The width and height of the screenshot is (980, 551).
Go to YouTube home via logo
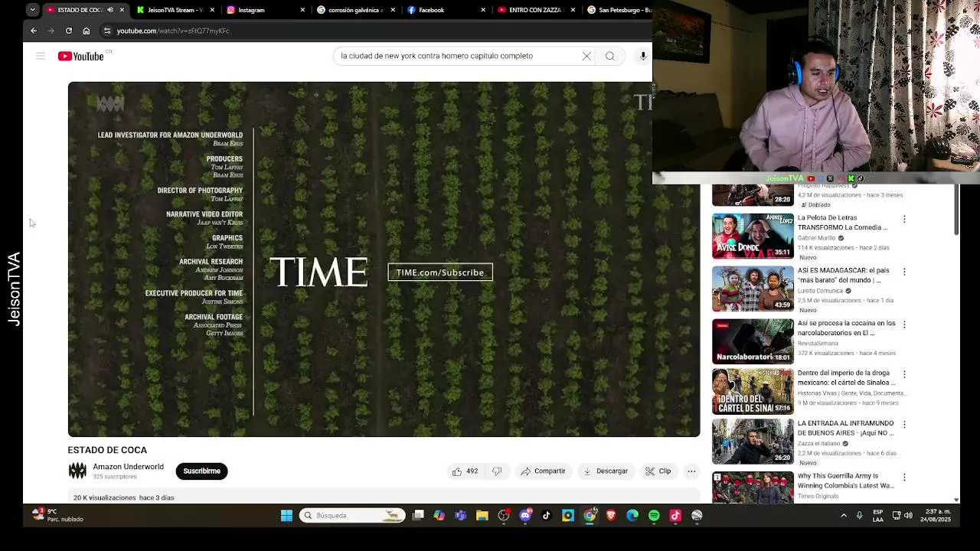coord(81,56)
